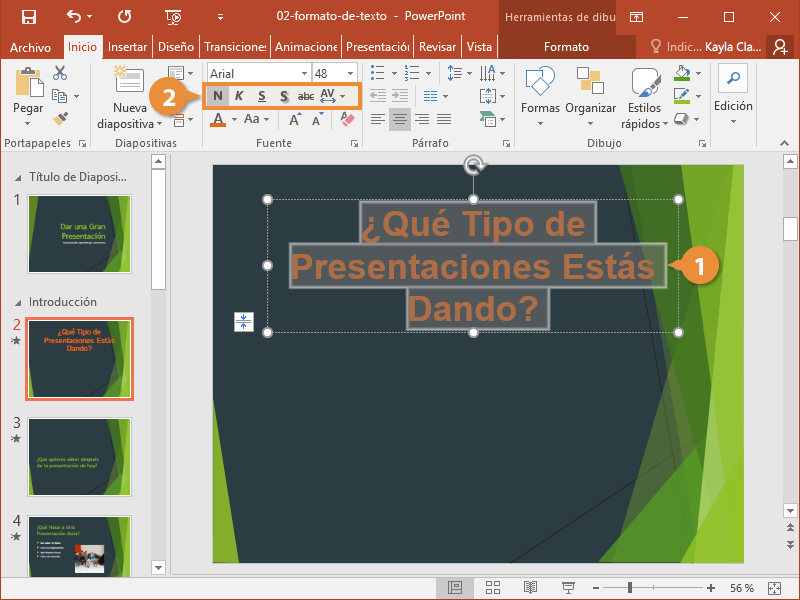Click the Clear Formatting eraser icon
The image size is (800, 600).
(x=347, y=119)
